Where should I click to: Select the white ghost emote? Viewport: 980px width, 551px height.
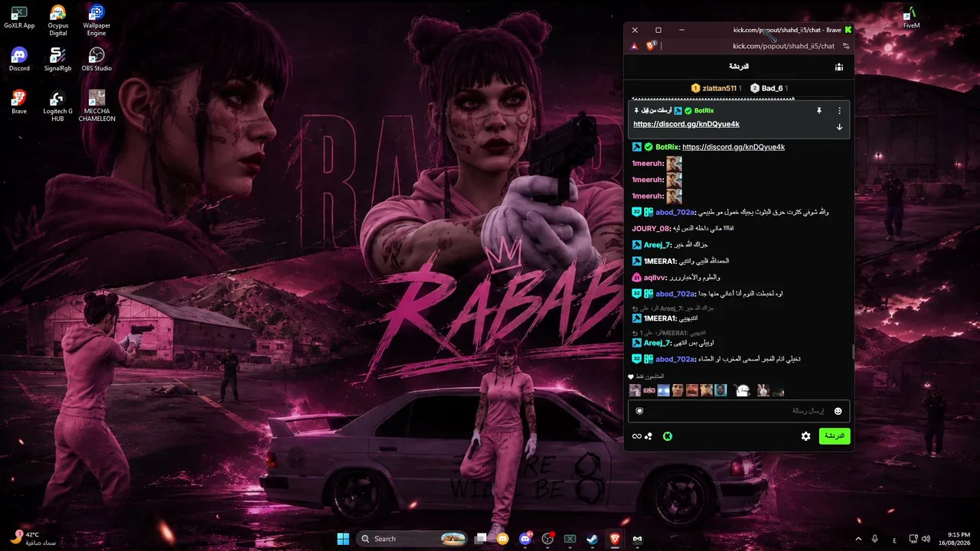741,390
